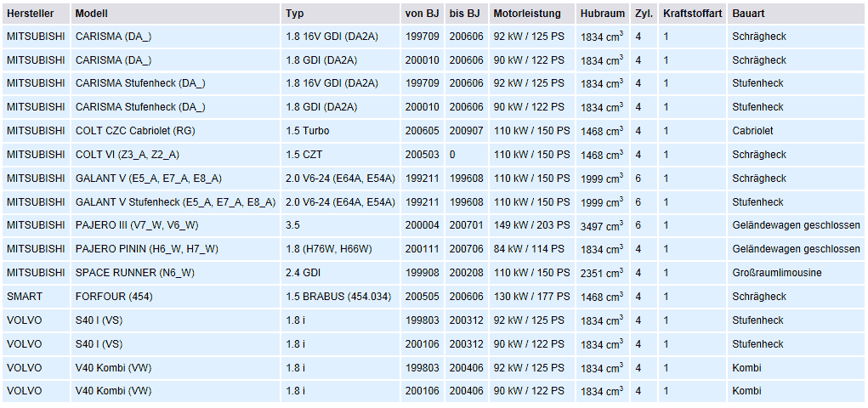Screen dimensions: 868x408
Task: Click the Modell column header
Action: (x=92, y=14)
